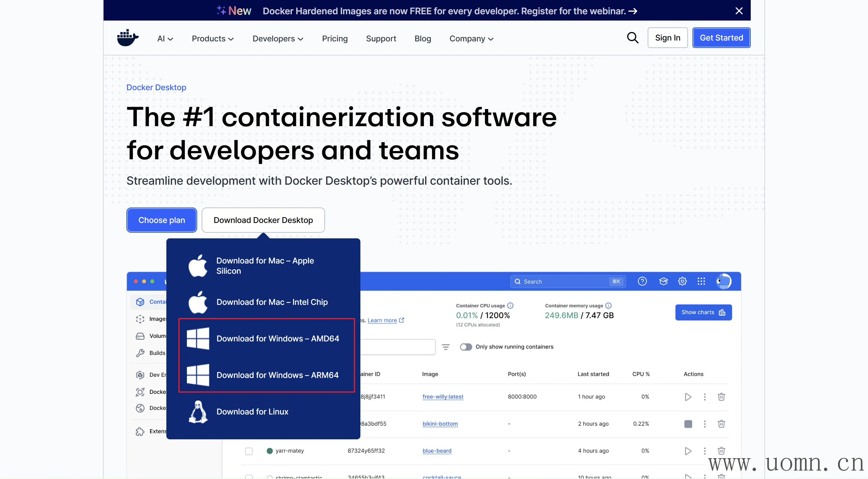Expand the Products dropdown menu
Screen dimensions: 868x479
[x=213, y=39]
